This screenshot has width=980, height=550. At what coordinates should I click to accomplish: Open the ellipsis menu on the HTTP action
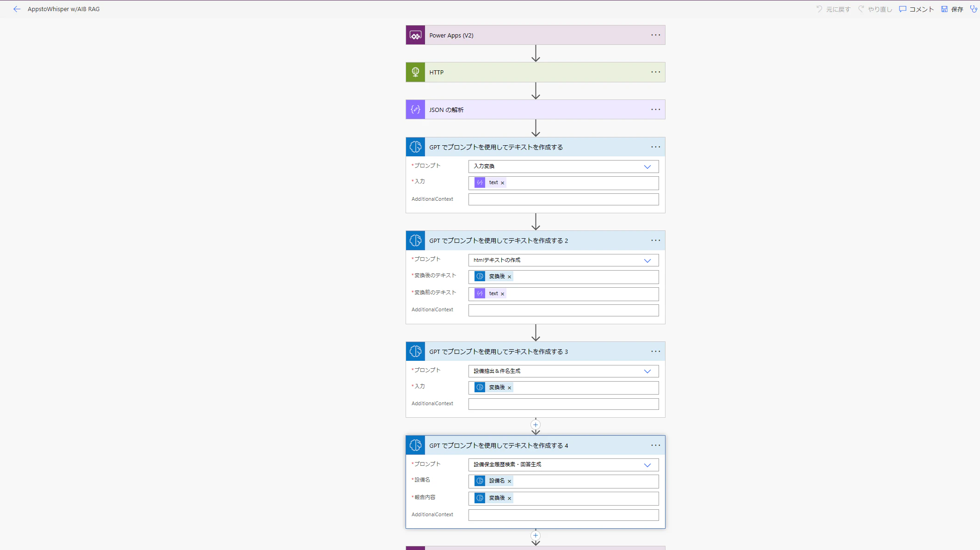point(656,72)
